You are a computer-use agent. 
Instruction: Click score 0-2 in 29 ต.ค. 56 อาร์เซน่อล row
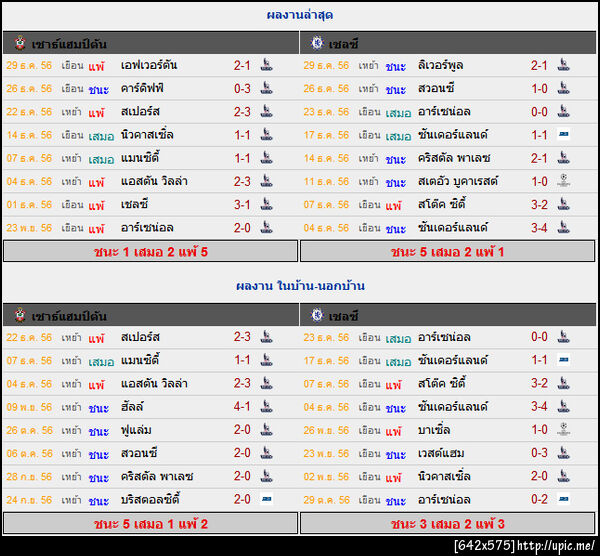pos(539,499)
